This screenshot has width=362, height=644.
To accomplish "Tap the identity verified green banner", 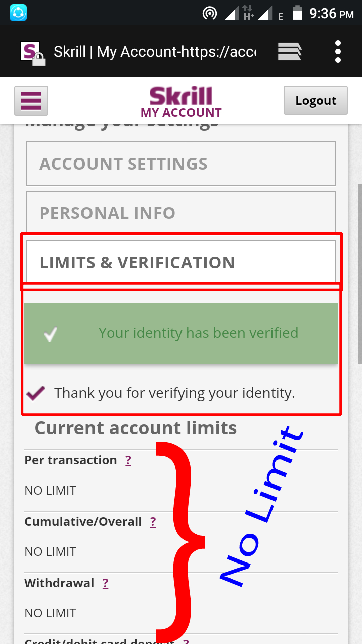I will (198, 333).
